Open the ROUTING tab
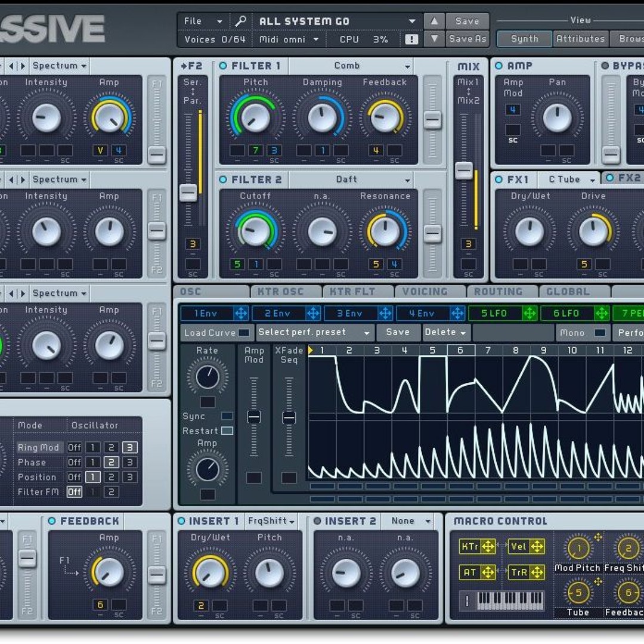644x644 pixels. (498, 292)
